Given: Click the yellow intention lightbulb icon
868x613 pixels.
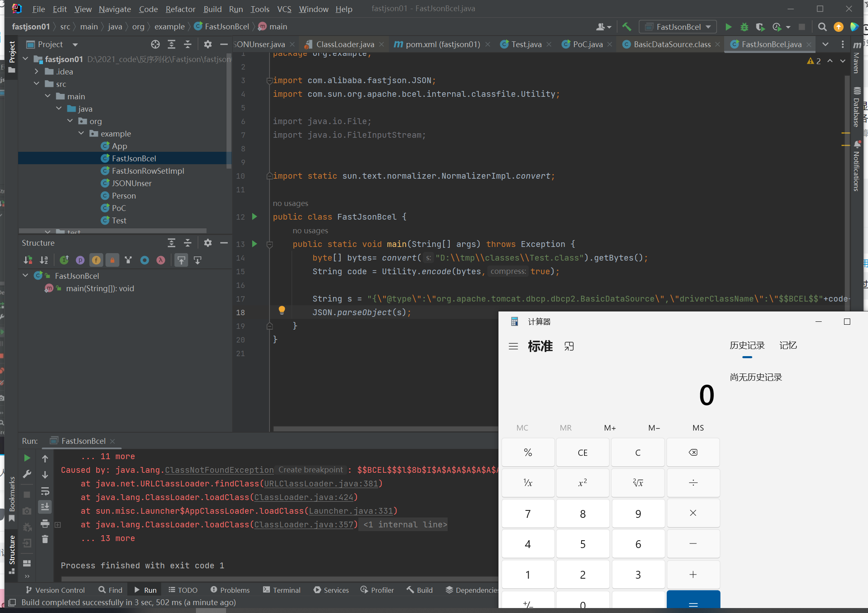Looking at the screenshot, I should pos(282,310).
